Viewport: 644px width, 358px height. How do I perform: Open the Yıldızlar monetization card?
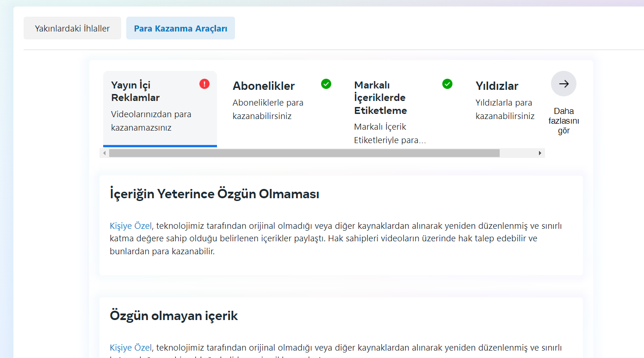click(x=505, y=109)
